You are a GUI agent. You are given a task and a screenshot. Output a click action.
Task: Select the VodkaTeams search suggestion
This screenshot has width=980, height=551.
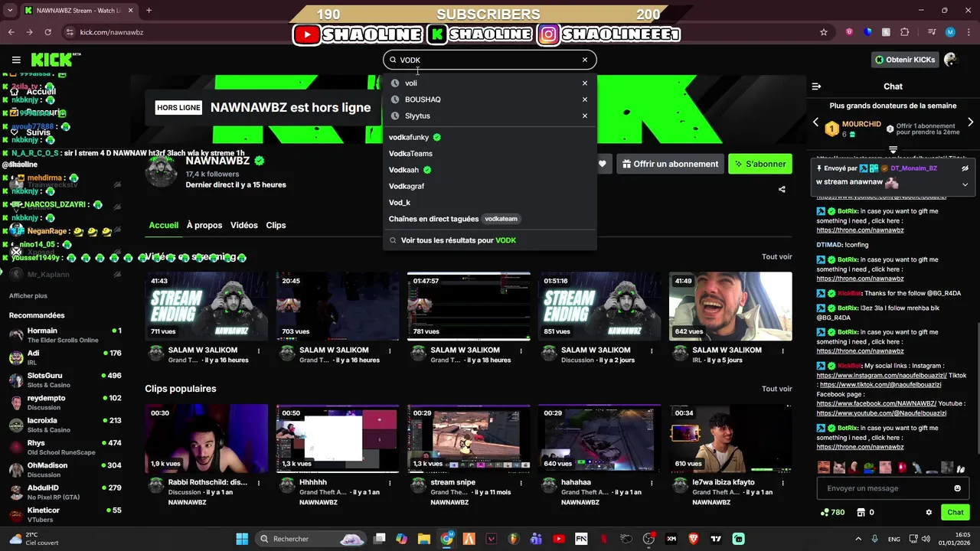[490, 154]
